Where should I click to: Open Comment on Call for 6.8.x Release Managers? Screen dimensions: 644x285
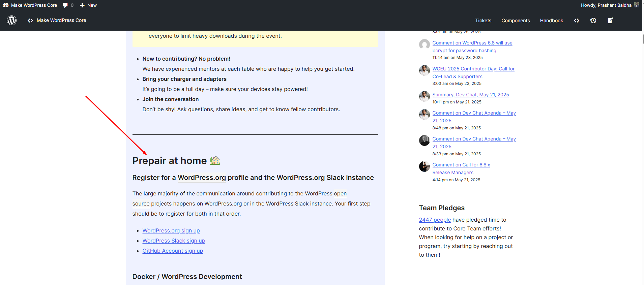click(x=461, y=168)
